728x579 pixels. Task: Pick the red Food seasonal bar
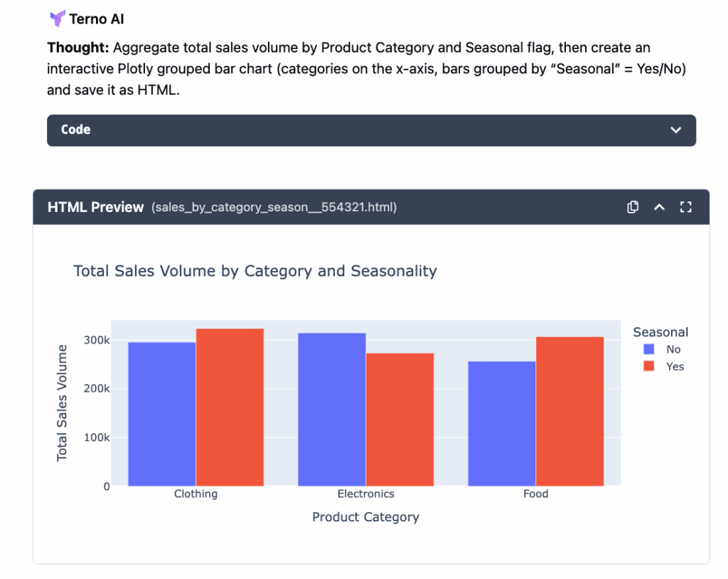click(569, 411)
